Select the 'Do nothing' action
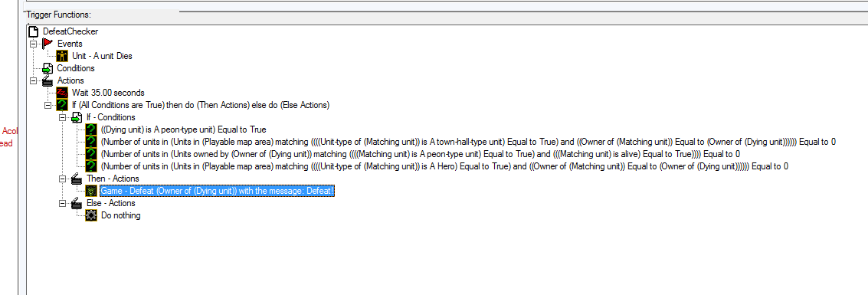This screenshot has width=868, height=295. pyautogui.click(x=121, y=215)
